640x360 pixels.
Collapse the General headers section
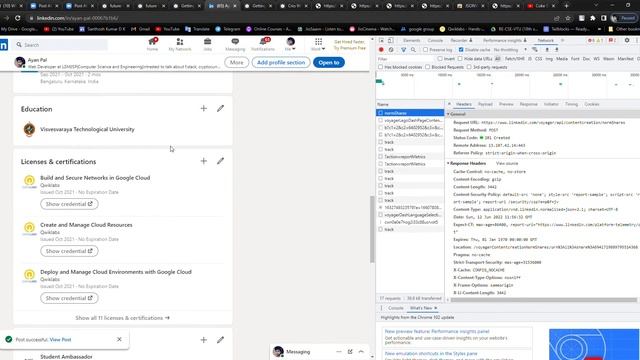tap(448, 114)
